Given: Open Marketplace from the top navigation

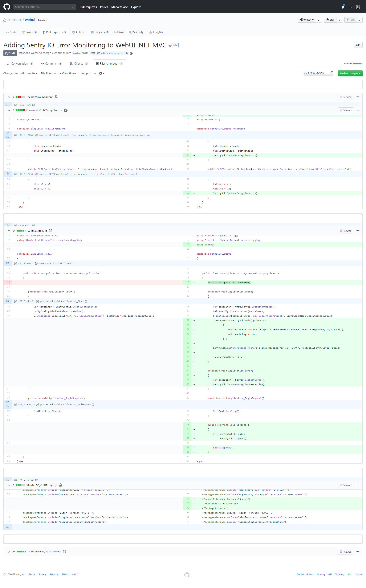Looking at the screenshot, I should coord(119,7).
